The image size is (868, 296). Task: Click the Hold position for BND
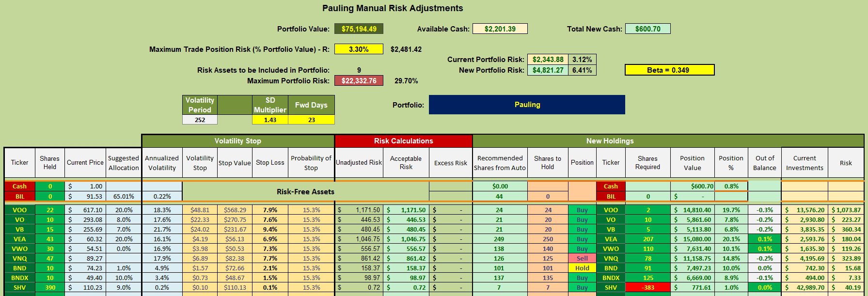pyautogui.click(x=582, y=268)
